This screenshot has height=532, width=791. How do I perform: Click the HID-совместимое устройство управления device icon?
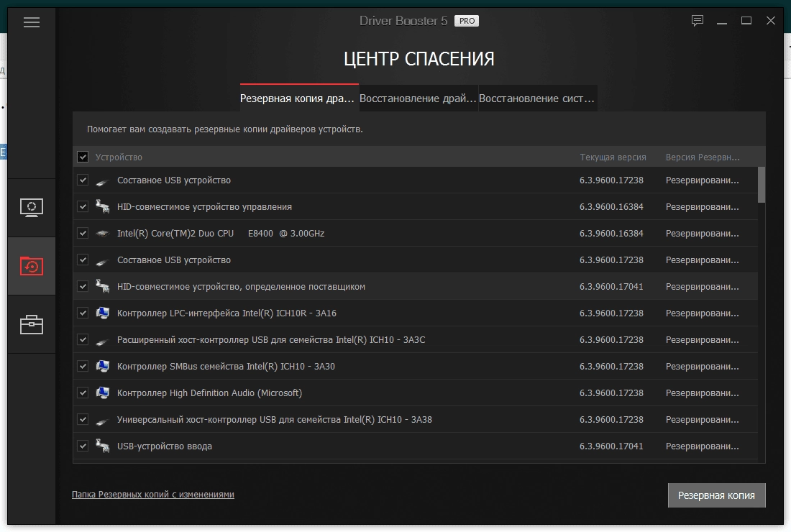pyautogui.click(x=102, y=207)
